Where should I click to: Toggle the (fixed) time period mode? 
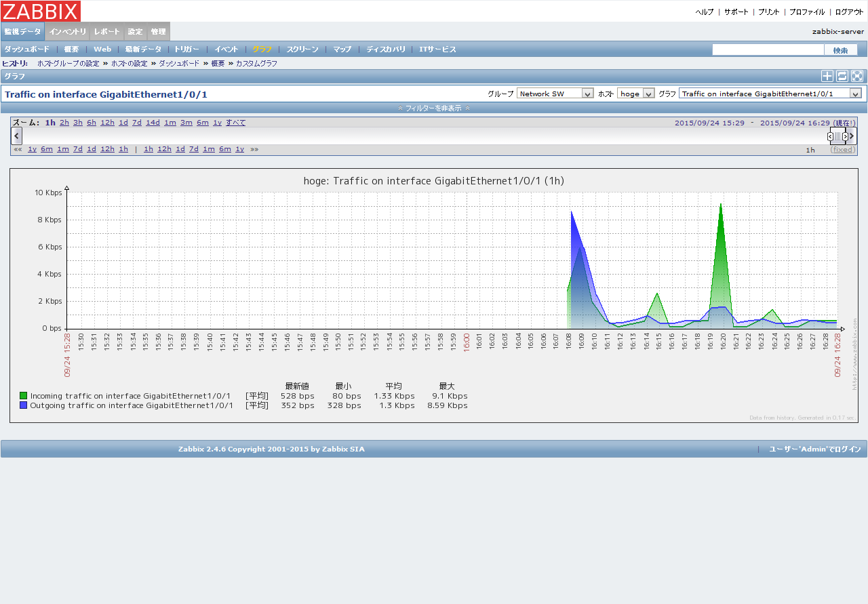[842, 149]
